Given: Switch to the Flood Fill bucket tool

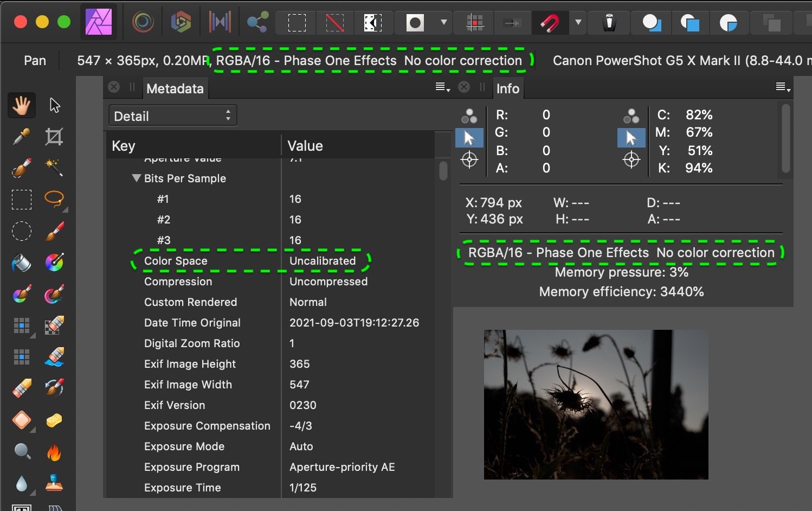Looking at the screenshot, I should 22,263.
